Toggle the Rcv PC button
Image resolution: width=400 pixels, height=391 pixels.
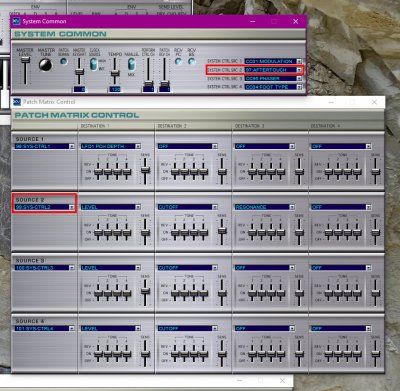tap(179, 61)
